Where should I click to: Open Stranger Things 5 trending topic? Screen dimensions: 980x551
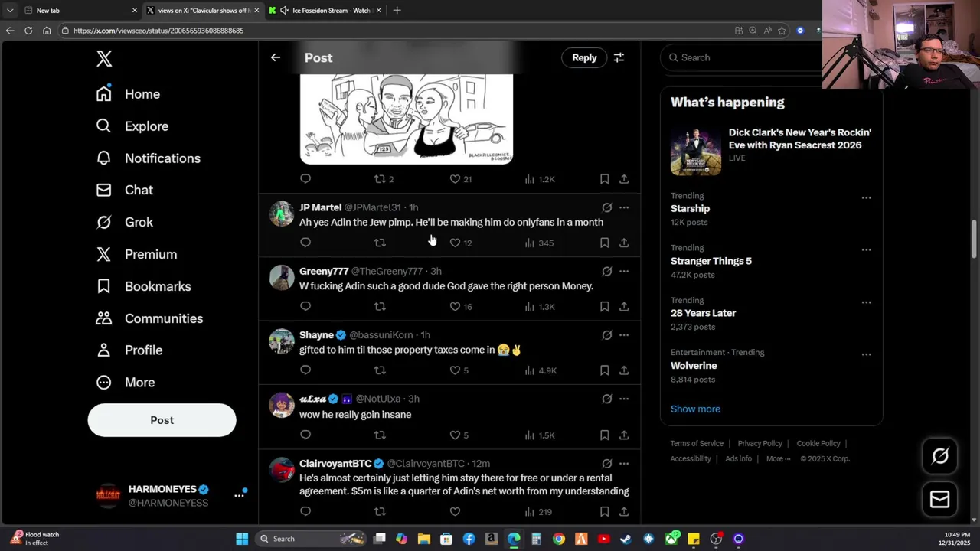(x=711, y=261)
